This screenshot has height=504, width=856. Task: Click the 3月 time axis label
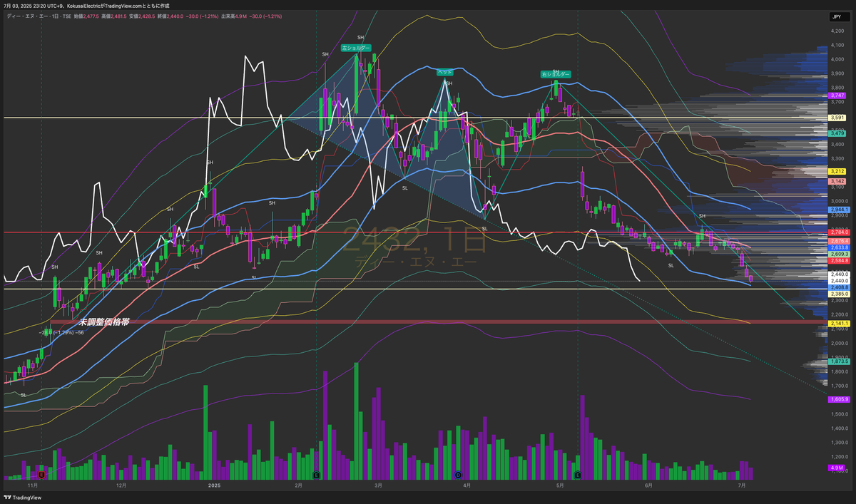pyautogui.click(x=378, y=485)
